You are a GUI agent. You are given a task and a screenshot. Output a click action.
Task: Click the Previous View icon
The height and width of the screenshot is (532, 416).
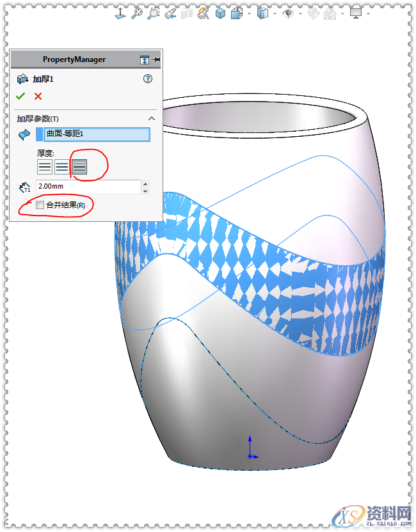(170, 13)
